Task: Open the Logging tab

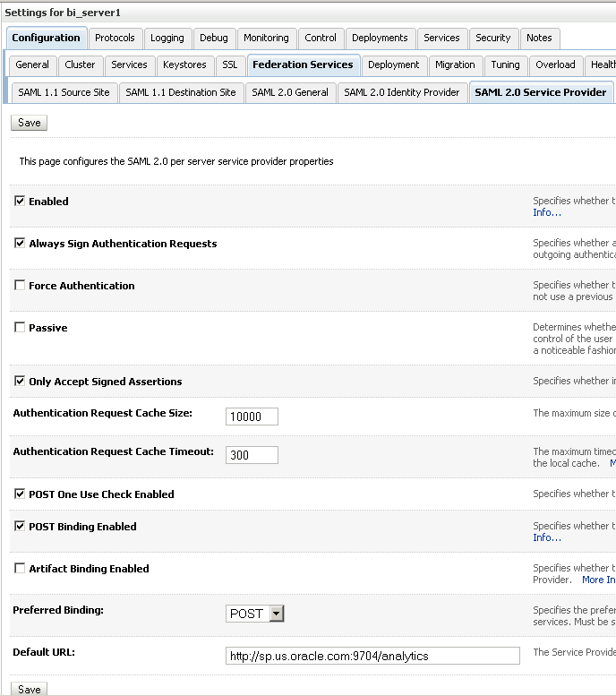Action: (167, 39)
